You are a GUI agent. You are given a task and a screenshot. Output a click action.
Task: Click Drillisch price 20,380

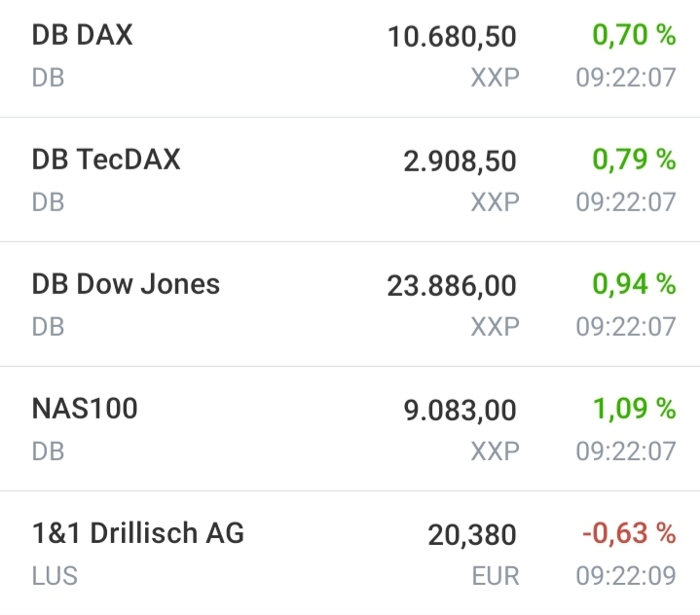tap(472, 535)
